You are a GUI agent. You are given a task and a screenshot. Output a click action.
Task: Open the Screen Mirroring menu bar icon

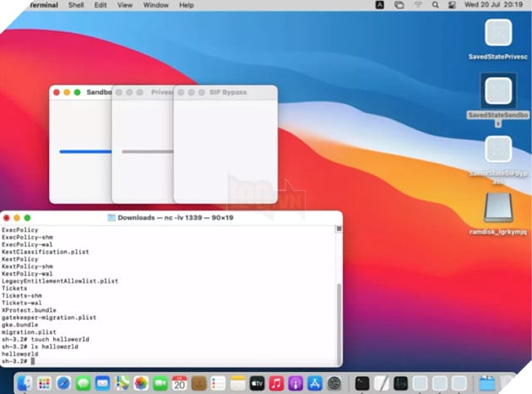(x=399, y=5)
